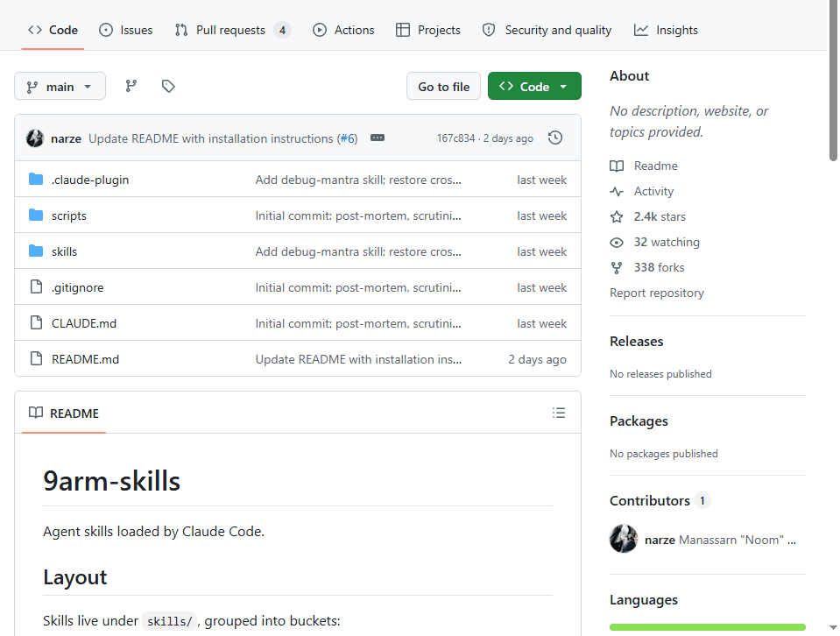Open narze's profile from the commit bar
This screenshot has height=636, width=840.
click(x=66, y=138)
